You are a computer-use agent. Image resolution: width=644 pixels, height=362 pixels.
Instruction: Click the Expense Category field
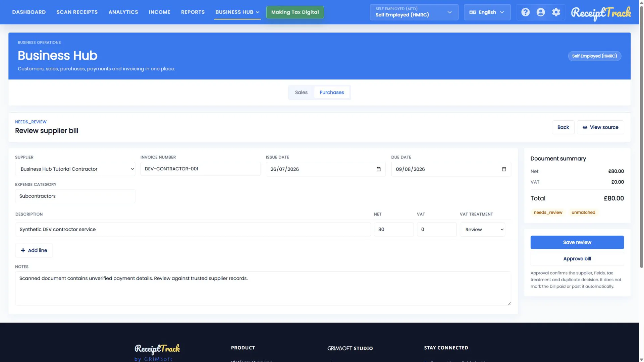click(75, 196)
